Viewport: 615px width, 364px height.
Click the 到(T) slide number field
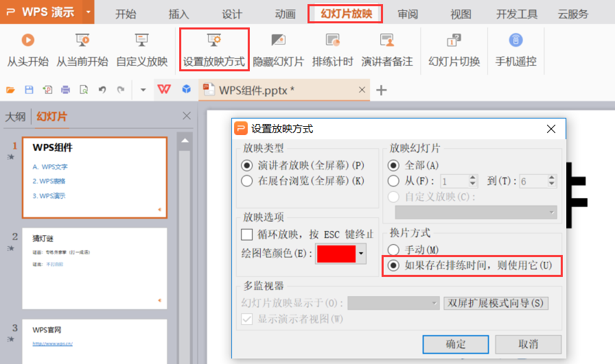pos(534,181)
